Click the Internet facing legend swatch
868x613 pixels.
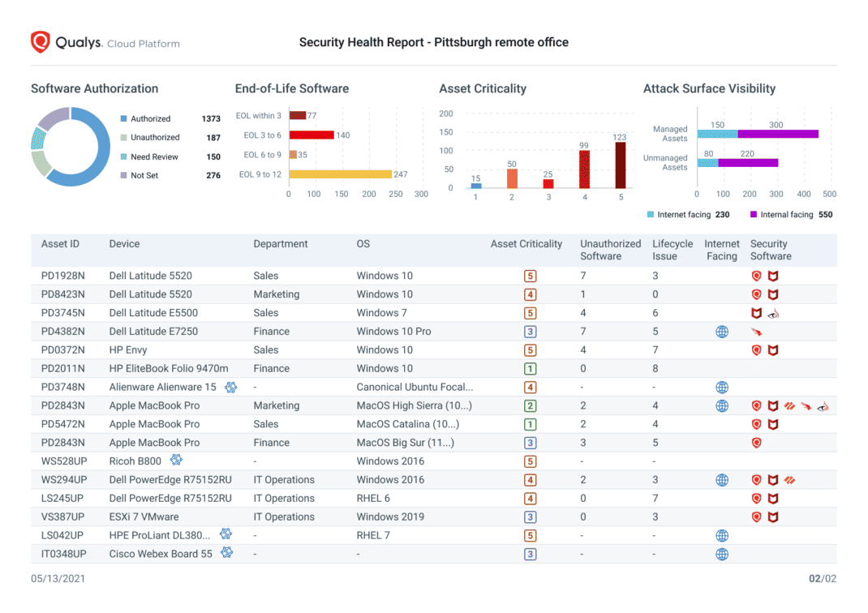point(651,214)
